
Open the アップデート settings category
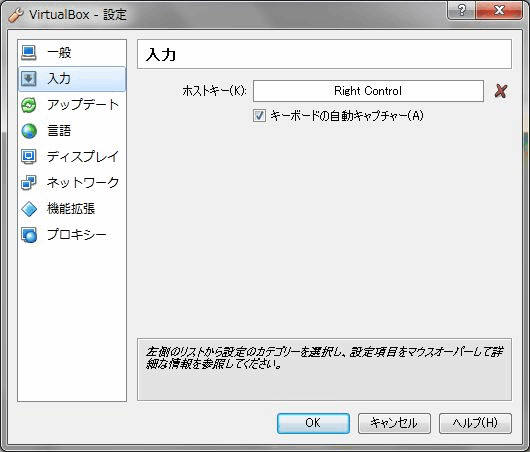(x=72, y=105)
